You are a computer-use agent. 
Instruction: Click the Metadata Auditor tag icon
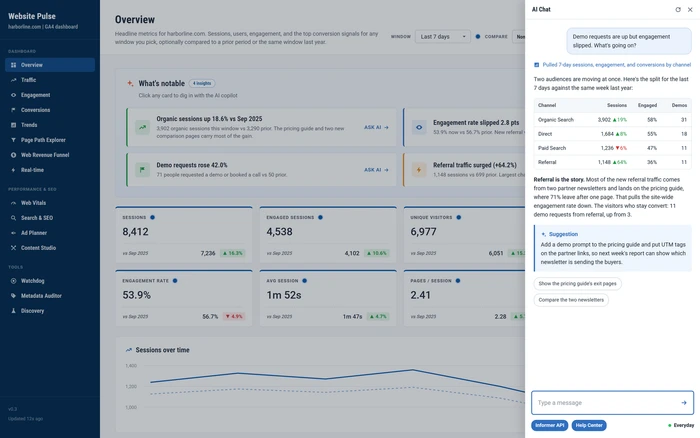(13, 296)
